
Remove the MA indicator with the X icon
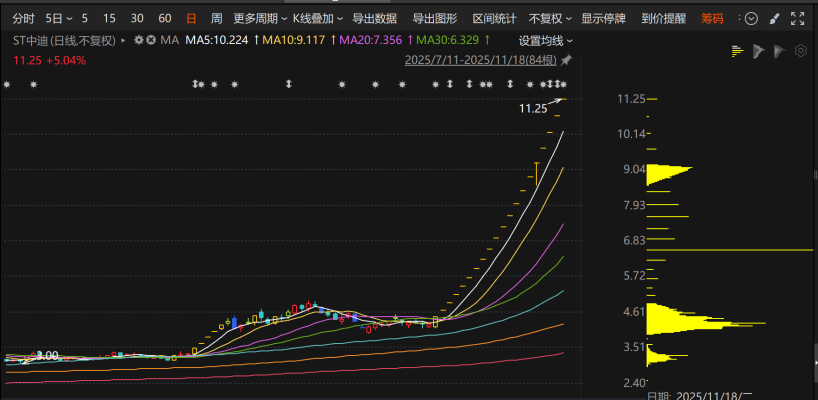click(150, 40)
